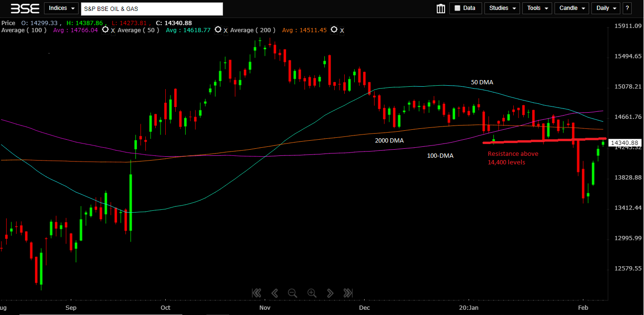Open the Studies menu
644x315 pixels.
tap(502, 8)
